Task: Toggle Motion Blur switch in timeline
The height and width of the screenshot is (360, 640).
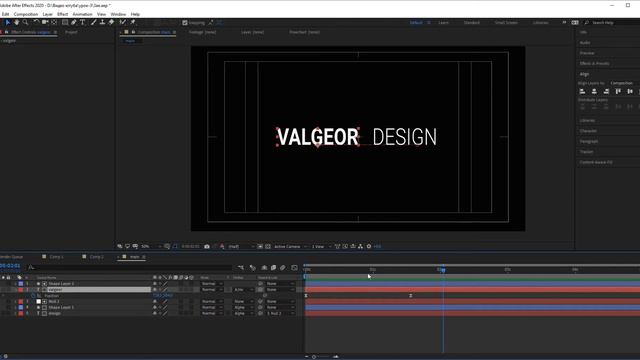Action: (x=283, y=268)
